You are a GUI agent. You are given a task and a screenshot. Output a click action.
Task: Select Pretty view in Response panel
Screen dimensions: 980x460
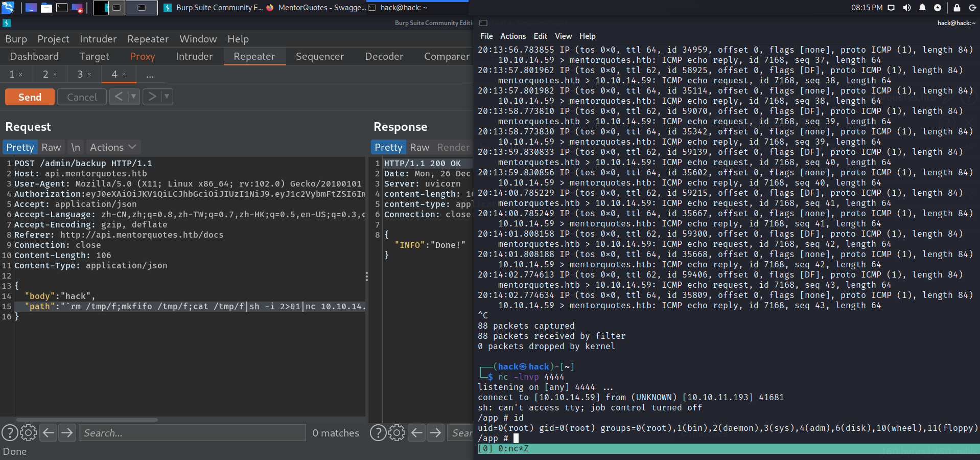pos(388,147)
